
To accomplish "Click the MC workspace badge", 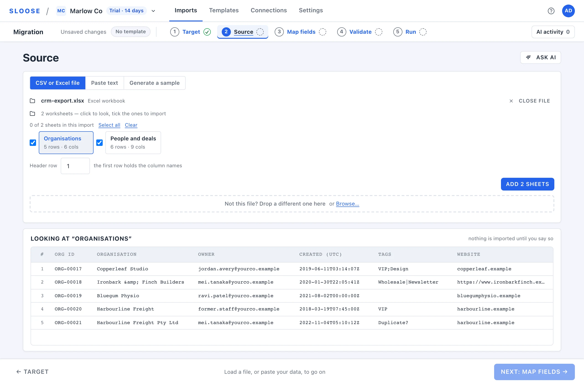I will coord(61,11).
